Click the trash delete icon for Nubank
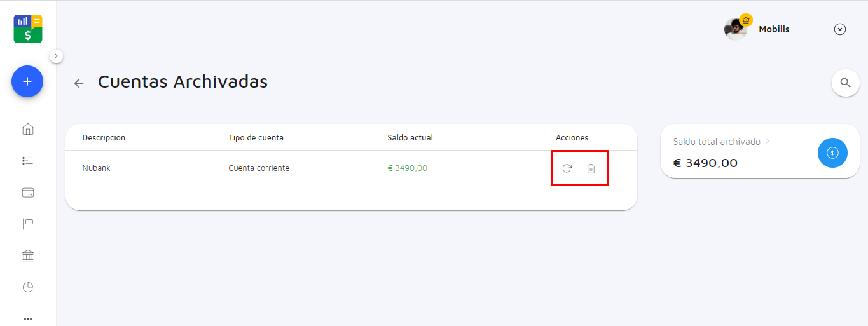868x326 pixels. pos(591,168)
